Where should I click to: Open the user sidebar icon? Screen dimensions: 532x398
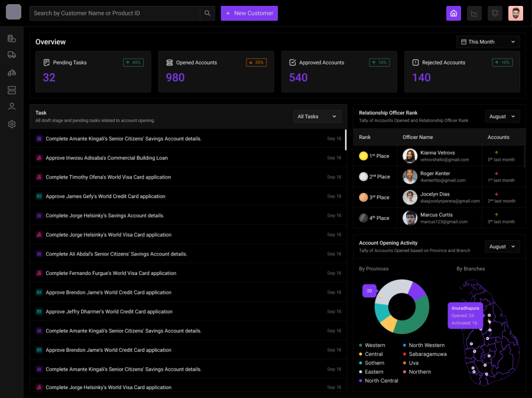(12, 106)
